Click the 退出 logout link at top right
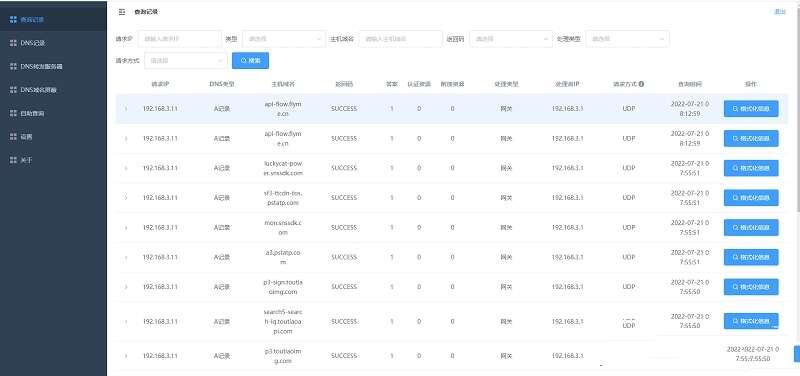The image size is (800, 376). [780, 12]
